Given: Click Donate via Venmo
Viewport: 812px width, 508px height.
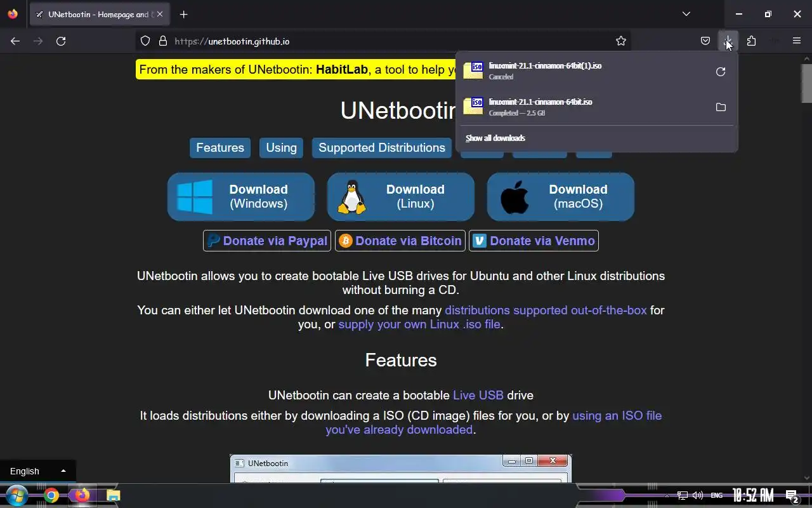Looking at the screenshot, I should point(534,241).
